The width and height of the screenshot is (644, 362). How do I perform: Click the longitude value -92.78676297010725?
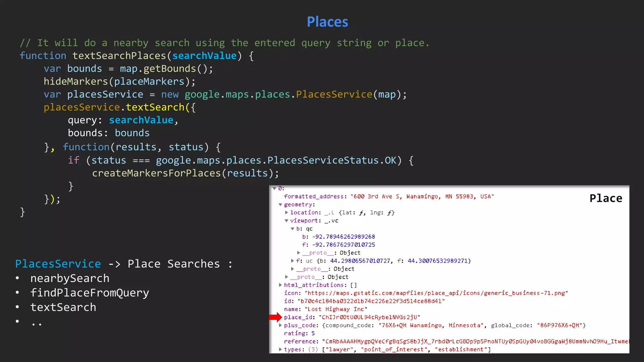click(343, 245)
